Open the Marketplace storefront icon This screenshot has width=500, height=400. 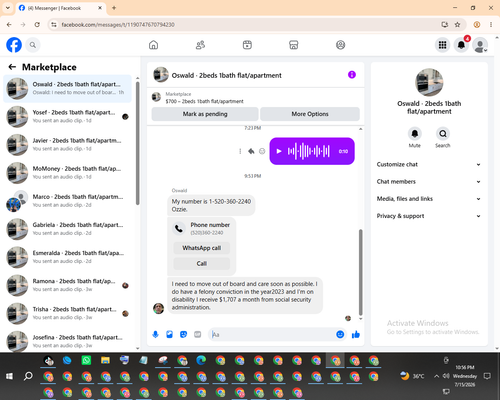(294, 45)
